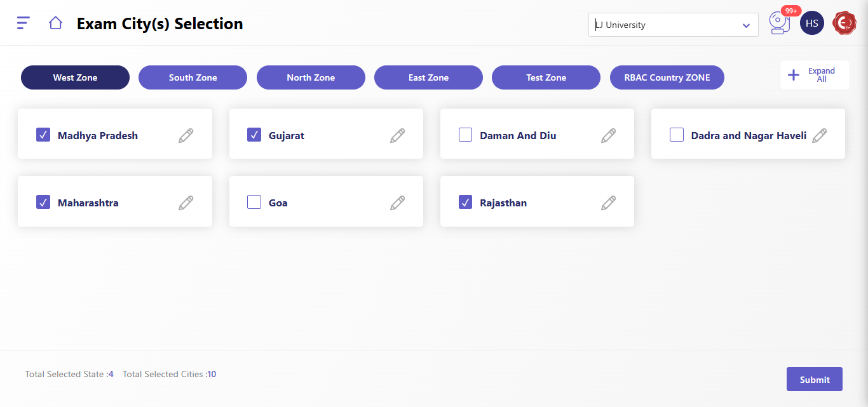Click pencil icon beside Dadra and Nagar Haveli
This screenshot has width=868, height=407.
(x=819, y=135)
